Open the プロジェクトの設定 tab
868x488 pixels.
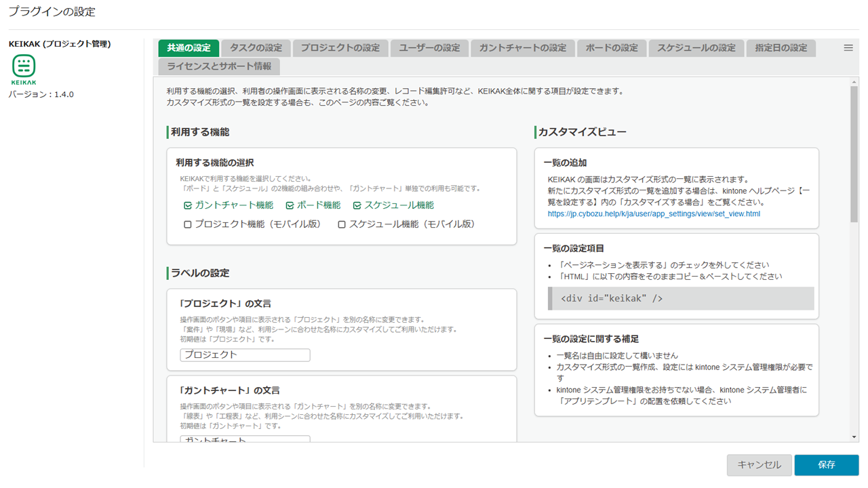(x=340, y=48)
